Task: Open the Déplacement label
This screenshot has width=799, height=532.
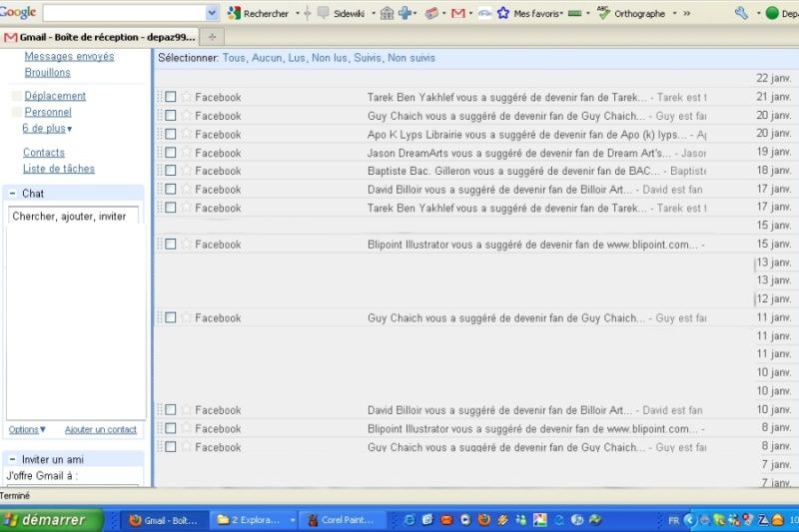Action: pyautogui.click(x=55, y=96)
